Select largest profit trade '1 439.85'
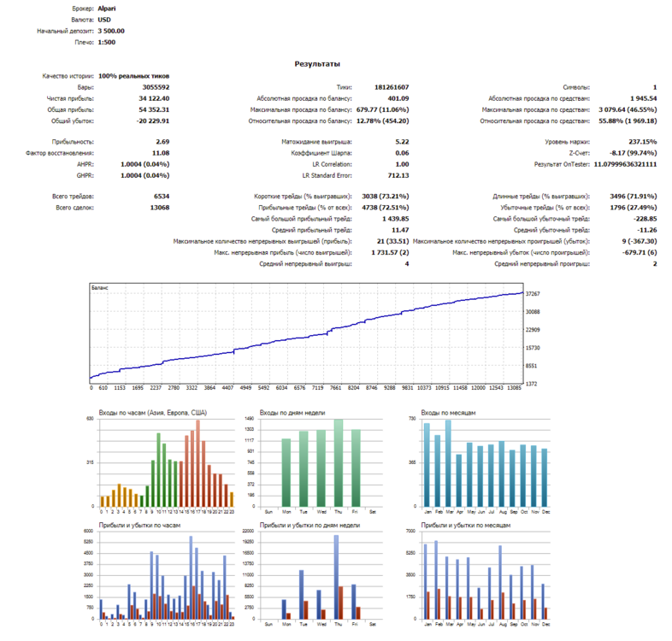This screenshot has height=641, width=672. click(x=396, y=219)
